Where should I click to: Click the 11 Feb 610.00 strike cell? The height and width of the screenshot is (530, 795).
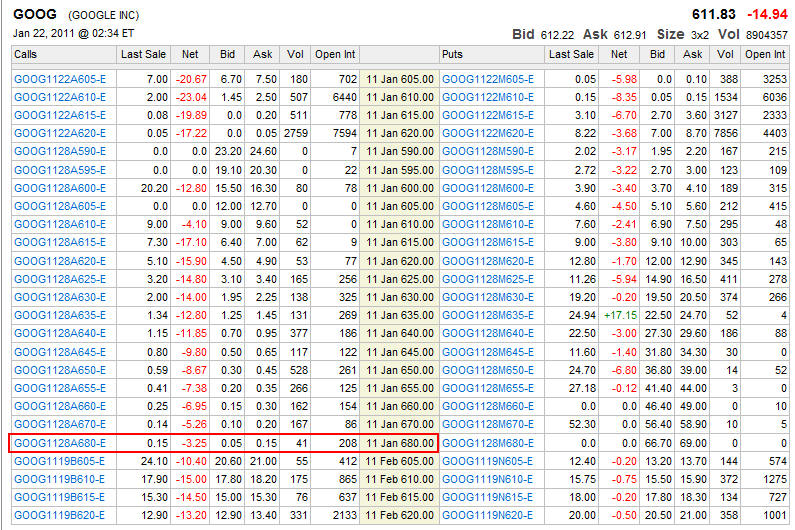point(399,479)
